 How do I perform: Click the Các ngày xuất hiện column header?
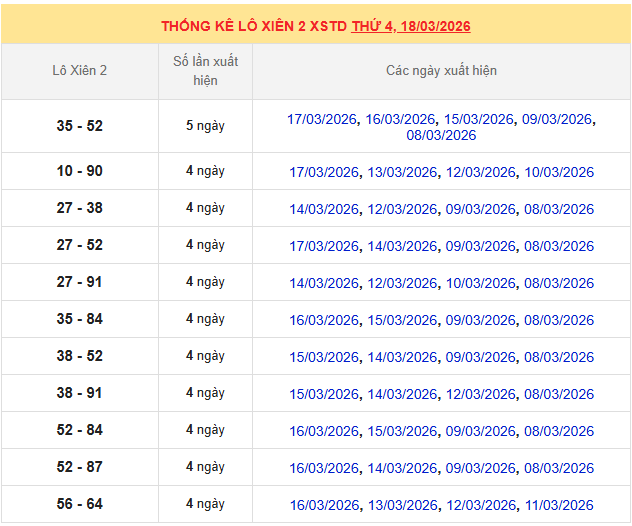pos(441,71)
